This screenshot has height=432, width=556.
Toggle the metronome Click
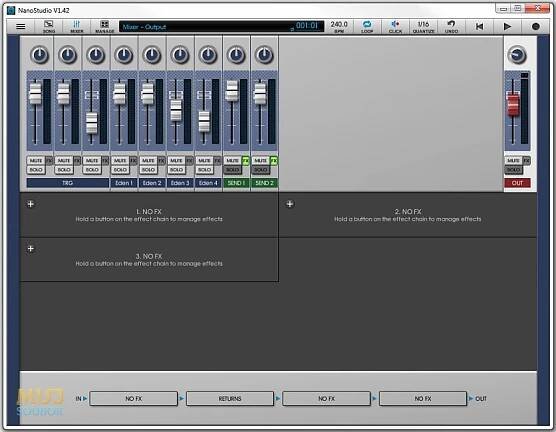[x=395, y=26]
